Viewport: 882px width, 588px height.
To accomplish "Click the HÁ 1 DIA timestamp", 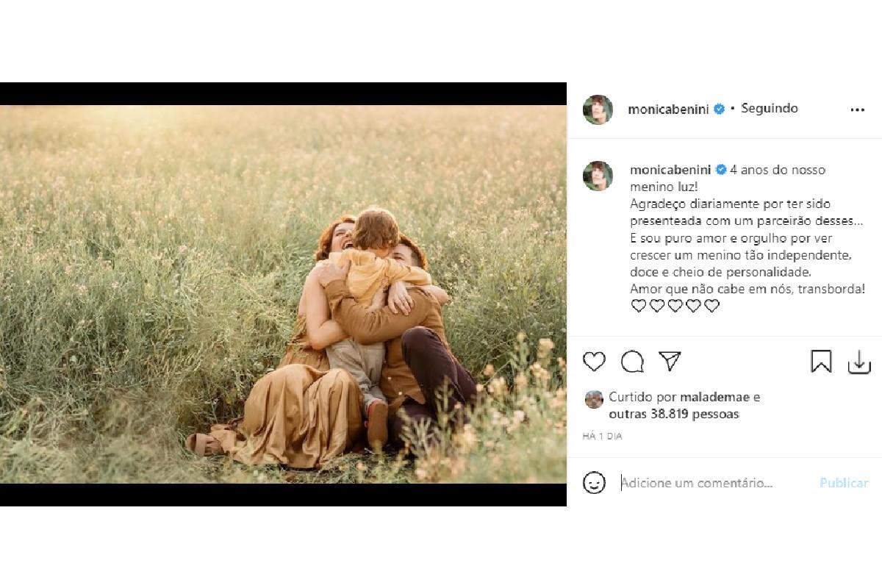I will [x=602, y=437].
